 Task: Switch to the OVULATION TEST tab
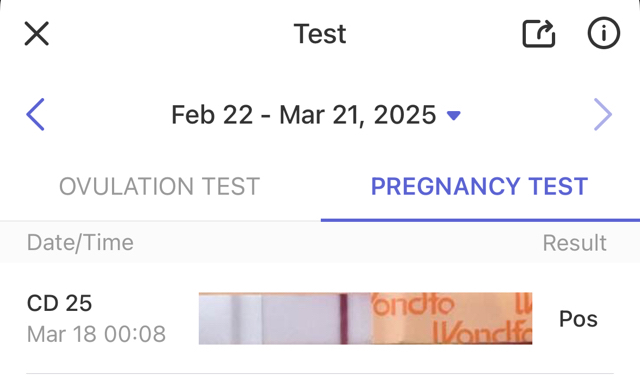[x=160, y=186]
